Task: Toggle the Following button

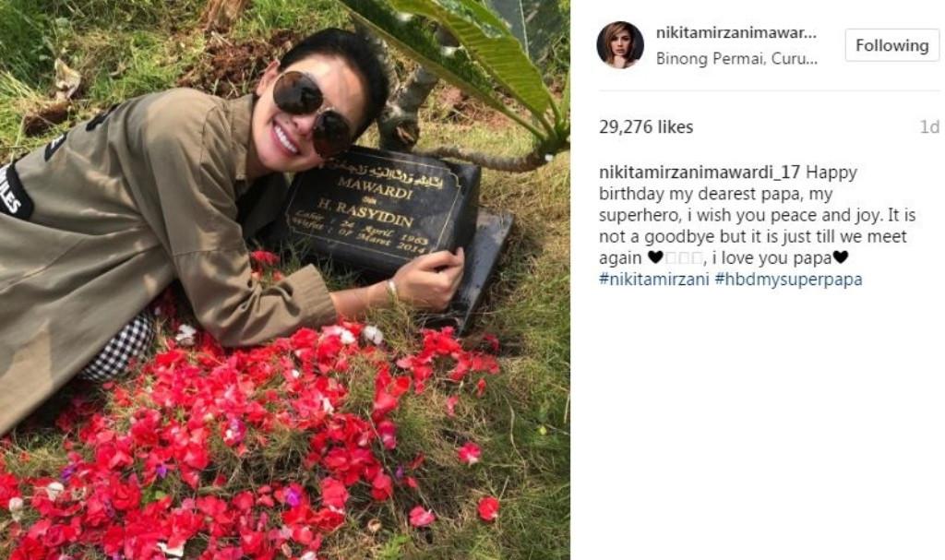Action: (892, 45)
